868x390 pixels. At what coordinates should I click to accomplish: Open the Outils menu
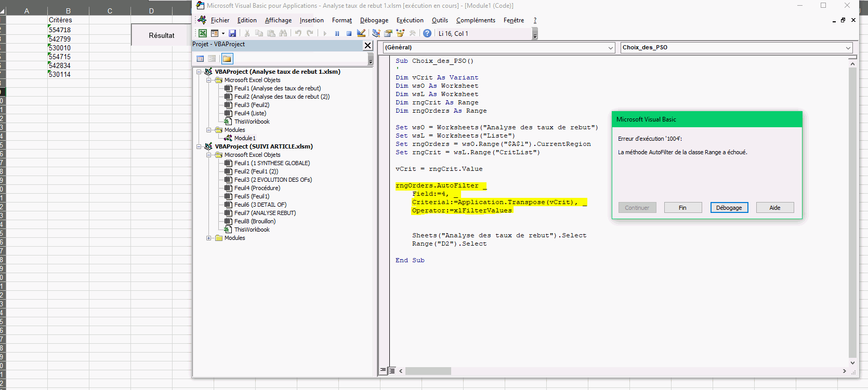(439, 20)
